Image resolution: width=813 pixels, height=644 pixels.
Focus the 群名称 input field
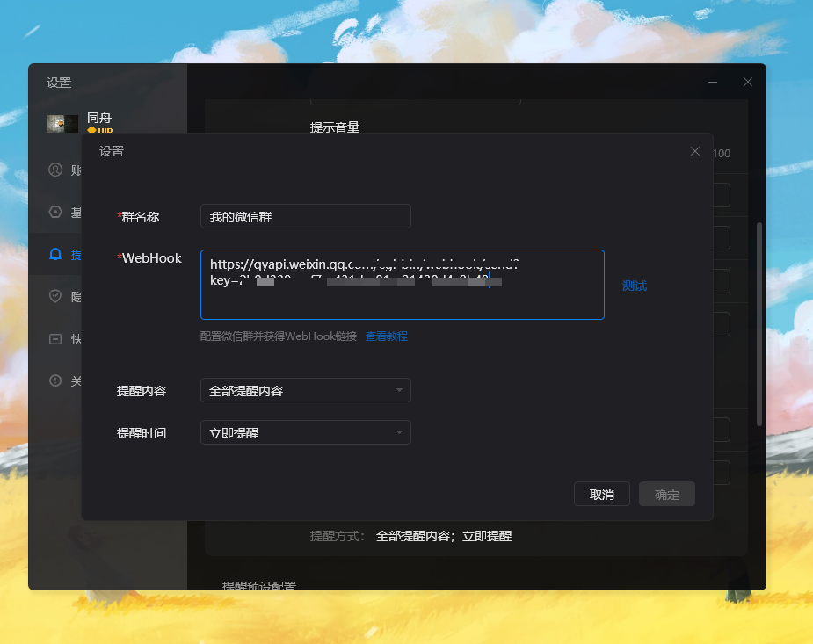305,216
